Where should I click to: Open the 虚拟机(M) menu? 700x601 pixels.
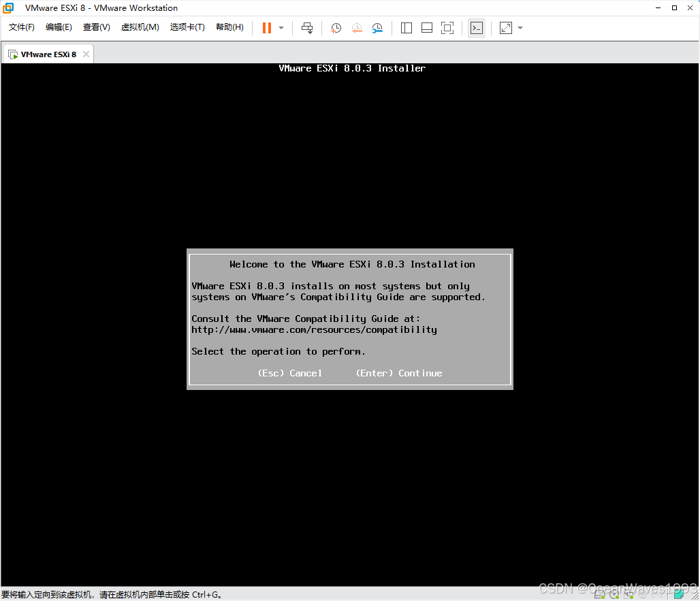pos(140,27)
